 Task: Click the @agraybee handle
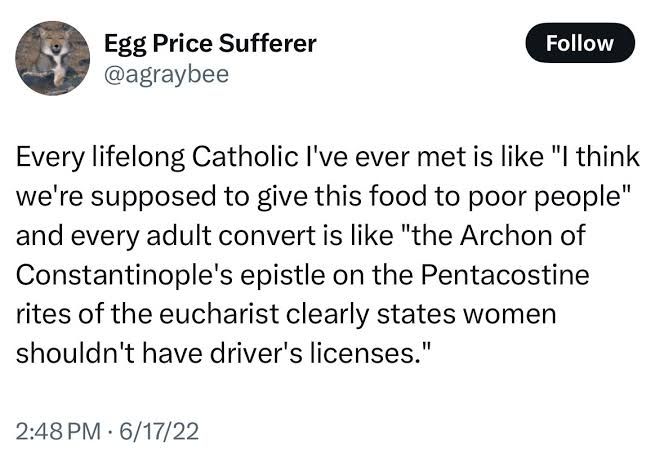[x=166, y=74]
